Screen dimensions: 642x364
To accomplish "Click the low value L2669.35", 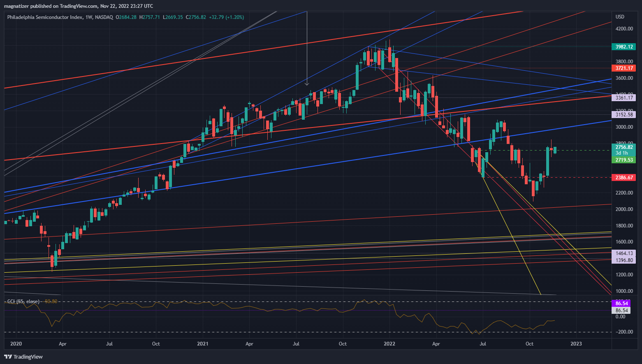I will tap(173, 17).
